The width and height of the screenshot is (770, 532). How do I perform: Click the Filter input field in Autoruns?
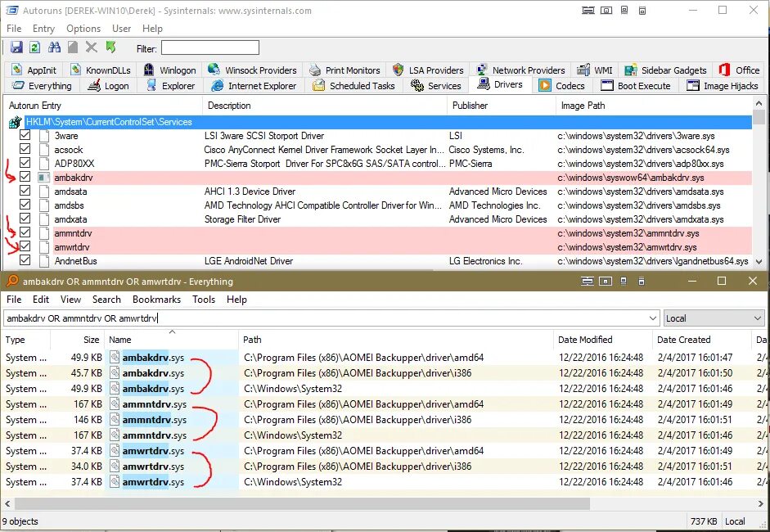pos(210,47)
